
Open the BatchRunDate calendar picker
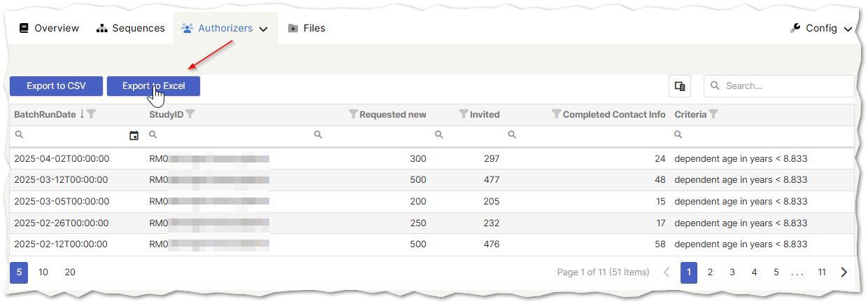(134, 135)
